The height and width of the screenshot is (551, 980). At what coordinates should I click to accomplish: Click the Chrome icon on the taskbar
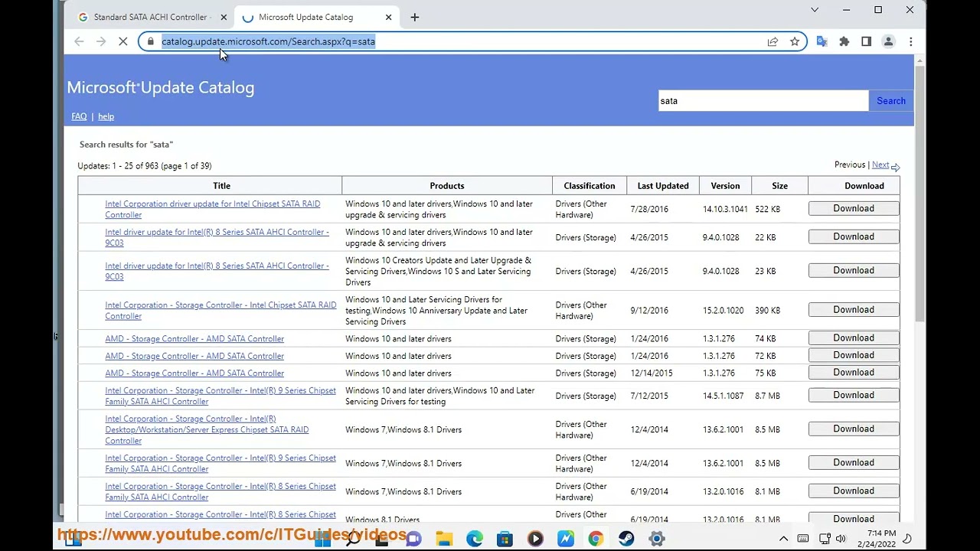coord(596,539)
